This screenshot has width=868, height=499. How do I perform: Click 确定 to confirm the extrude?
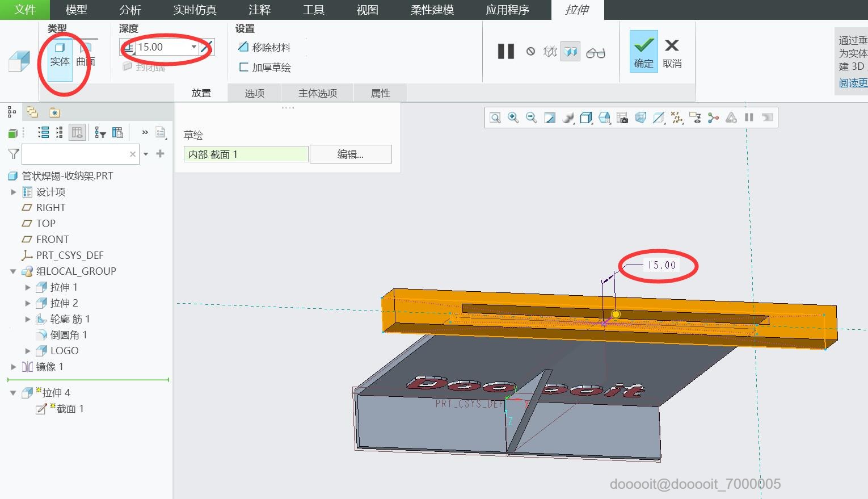(x=644, y=51)
